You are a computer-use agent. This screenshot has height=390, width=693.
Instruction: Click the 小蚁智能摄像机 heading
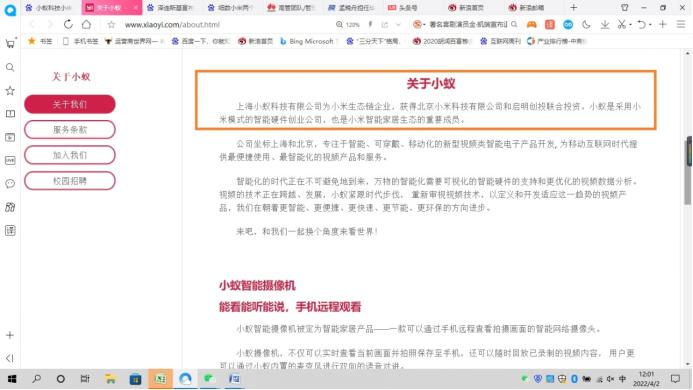tap(257, 286)
